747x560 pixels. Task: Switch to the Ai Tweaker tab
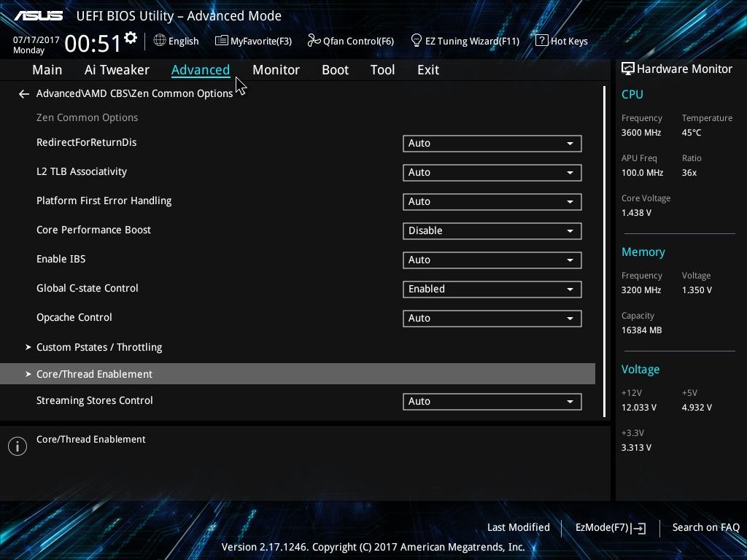tap(117, 70)
